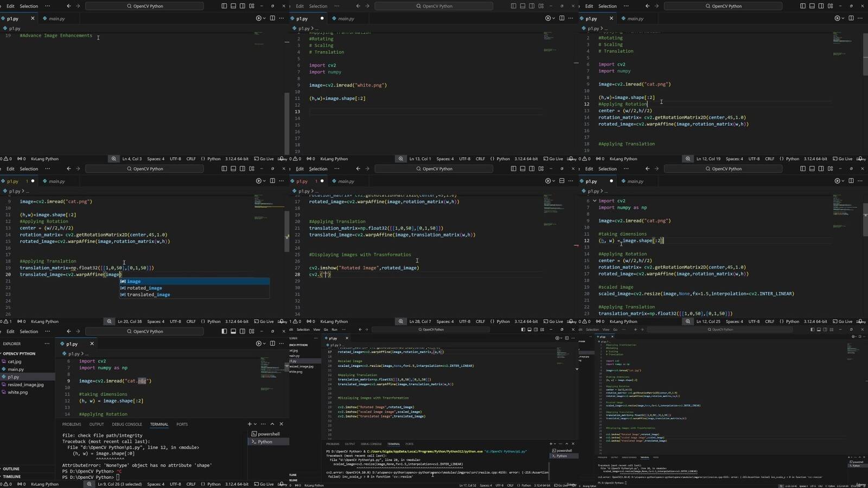868x488 pixels.
Task: Split editor icon in Ln 4, Col 3 window
Action: [272, 18]
